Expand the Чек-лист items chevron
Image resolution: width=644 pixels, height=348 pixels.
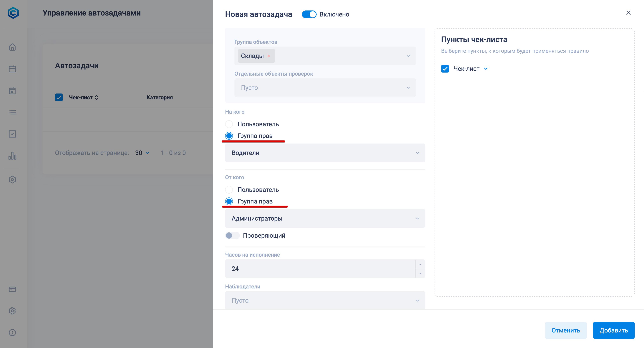coord(486,69)
